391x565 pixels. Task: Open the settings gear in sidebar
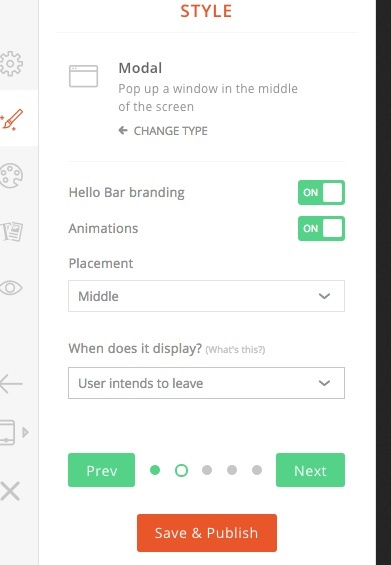(11, 63)
